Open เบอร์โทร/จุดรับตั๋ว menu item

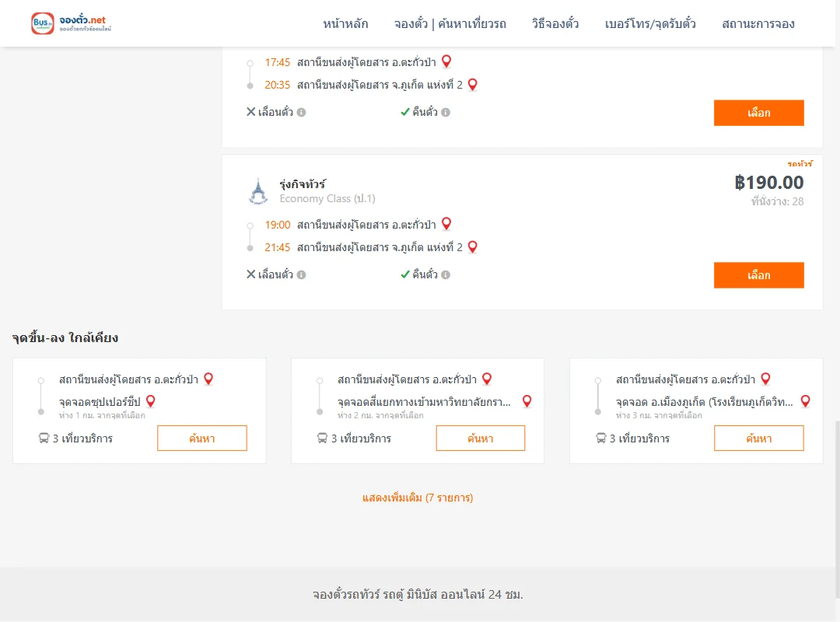[x=650, y=23]
